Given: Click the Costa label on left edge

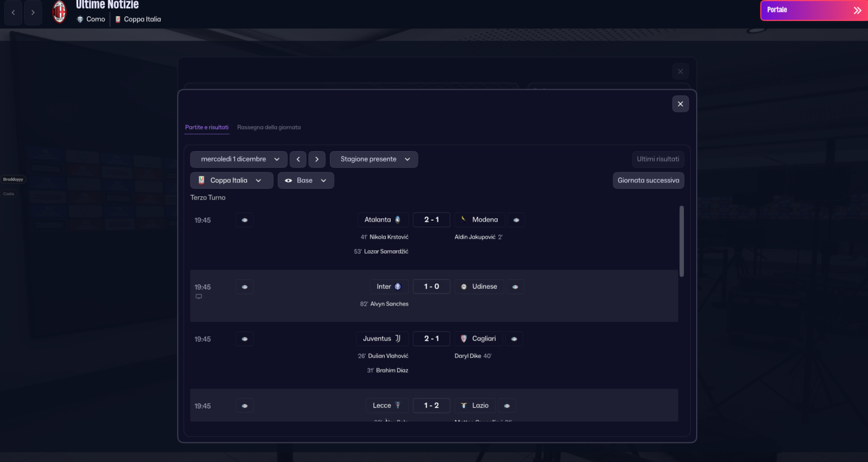Looking at the screenshot, I should click(9, 194).
